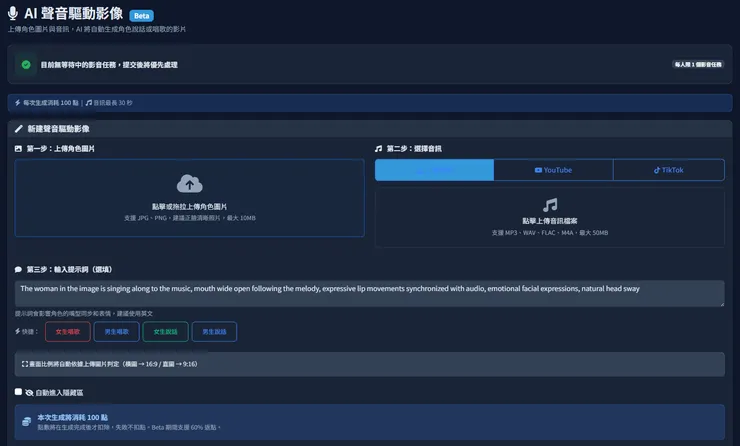Click the music note icon beside 第二步
The width and height of the screenshot is (740, 446).
click(x=378, y=149)
